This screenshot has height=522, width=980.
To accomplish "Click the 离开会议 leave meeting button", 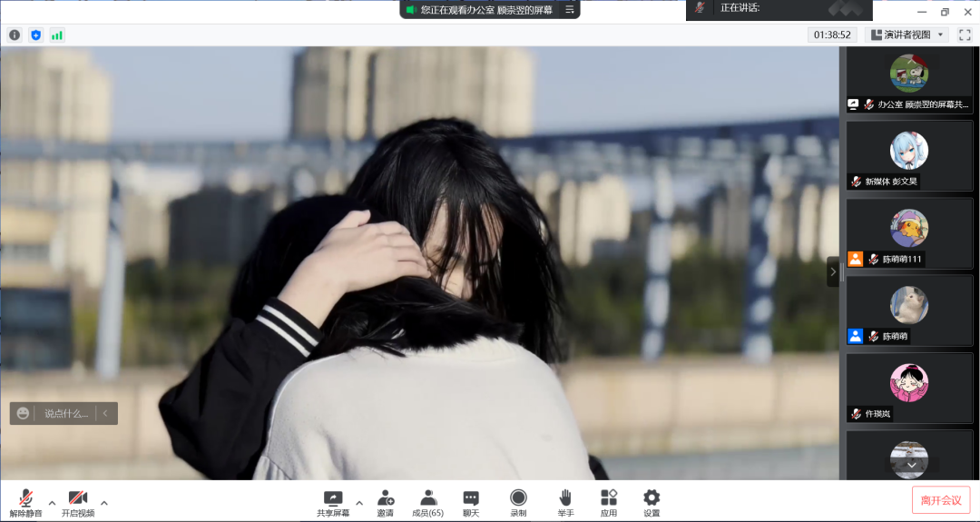I will coord(941,500).
